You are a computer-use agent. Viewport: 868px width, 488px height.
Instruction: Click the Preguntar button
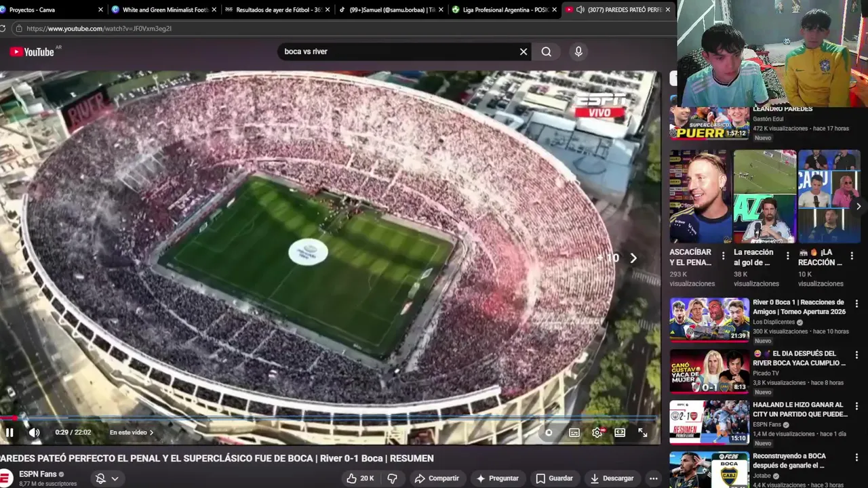pos(497,479)
